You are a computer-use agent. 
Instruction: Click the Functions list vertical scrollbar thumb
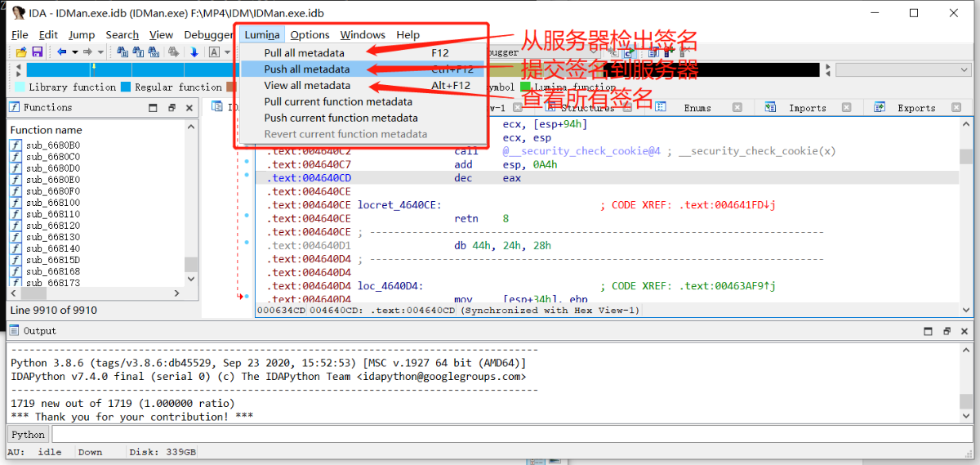click(x=191, y=264)
